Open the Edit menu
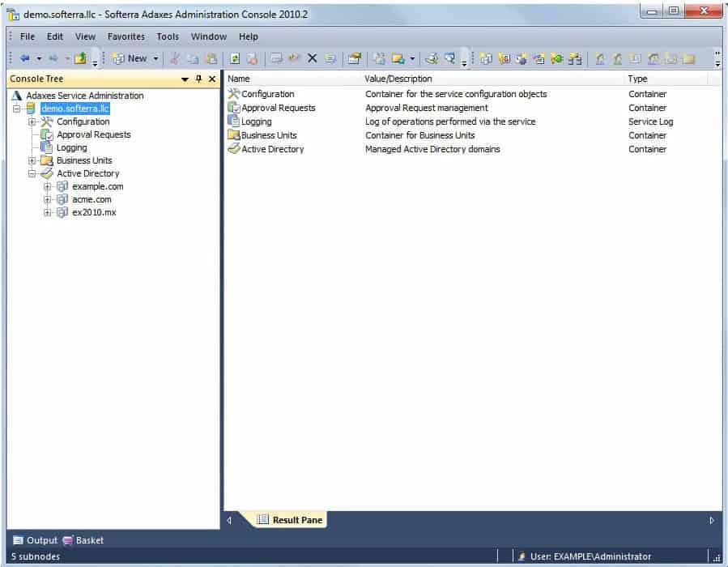Viewport: 728px width, 567px height. pos(55,36)
